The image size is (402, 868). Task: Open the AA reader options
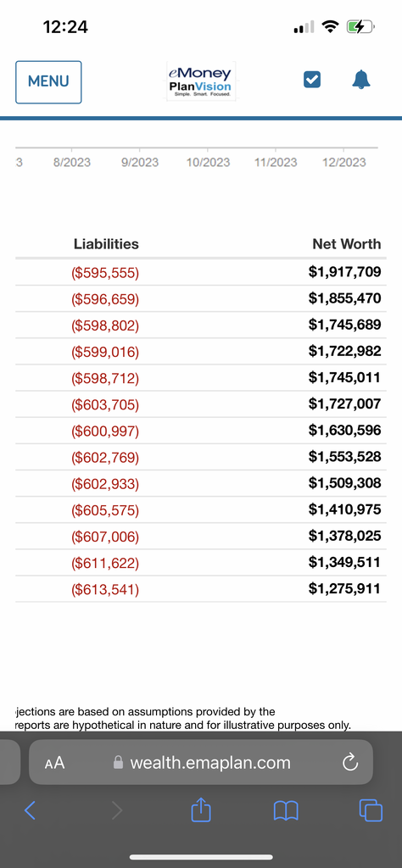click(x=54, y=764)
